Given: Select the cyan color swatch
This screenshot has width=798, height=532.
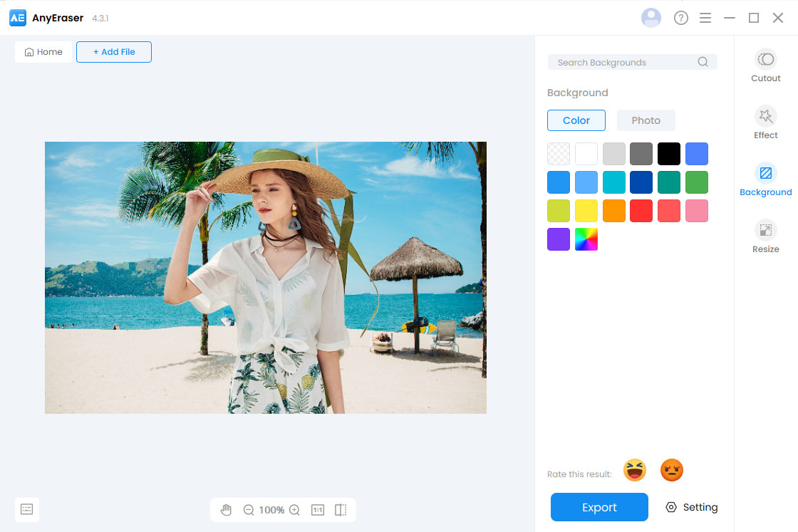Looking at the screenshot, I should 613,182.
